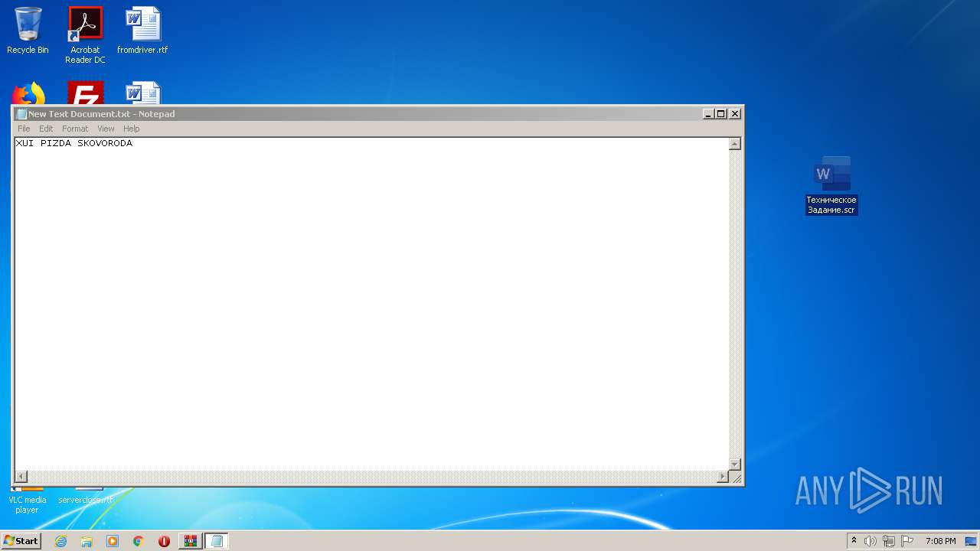Open Windows Explorer from the taskbar

click(87, 541)
